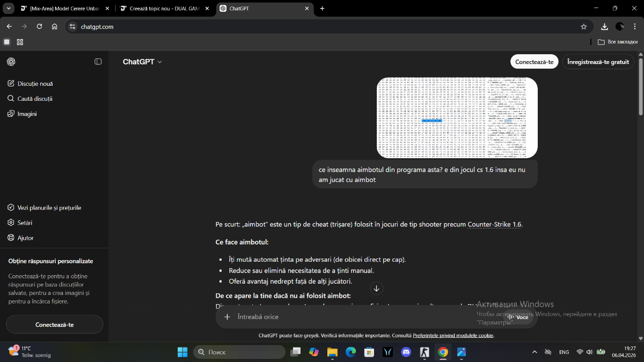Switch to Creează topic nou tab
Image resolution: width=644 pixels, height=362 pixels.
(161, 9)
